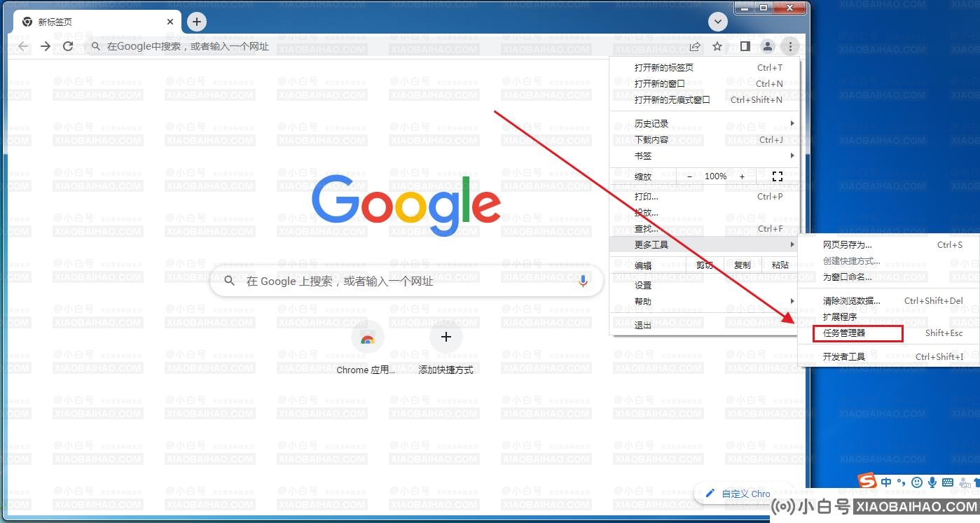Expand the 帮助 submenu
This screenshot has width=980, height=523.
pyautogui.click(x=705, y=302)
